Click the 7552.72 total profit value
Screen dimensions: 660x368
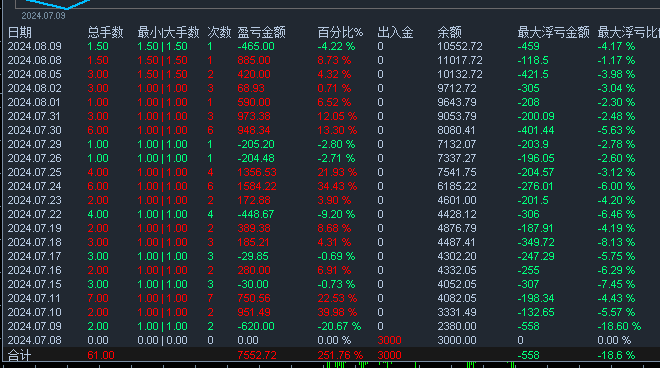click(257, 355)
